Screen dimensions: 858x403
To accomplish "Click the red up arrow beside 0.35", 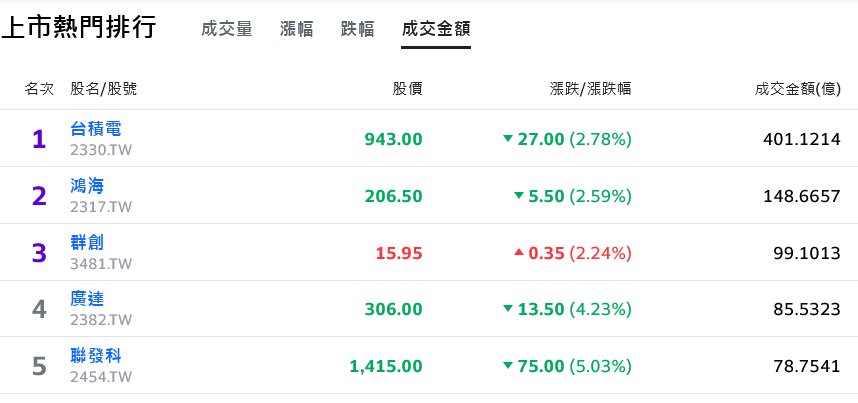I will (x=519, y=252).
